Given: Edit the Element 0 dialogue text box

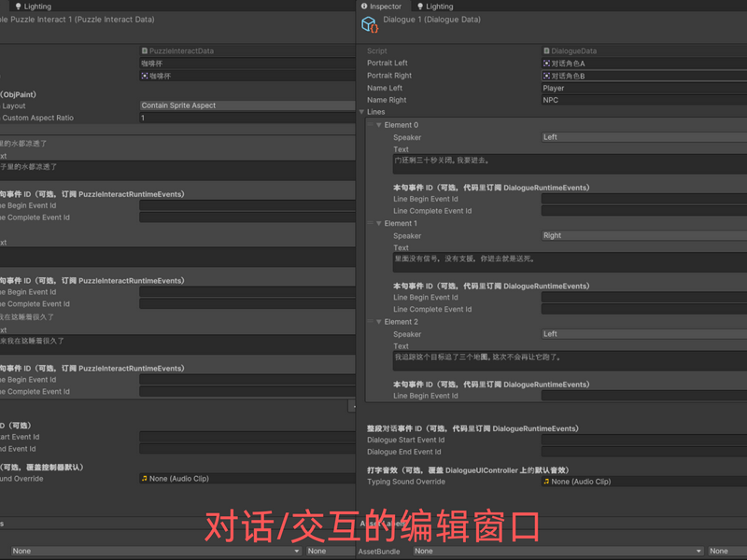Looking at the screenshot, I should [570, 164].
